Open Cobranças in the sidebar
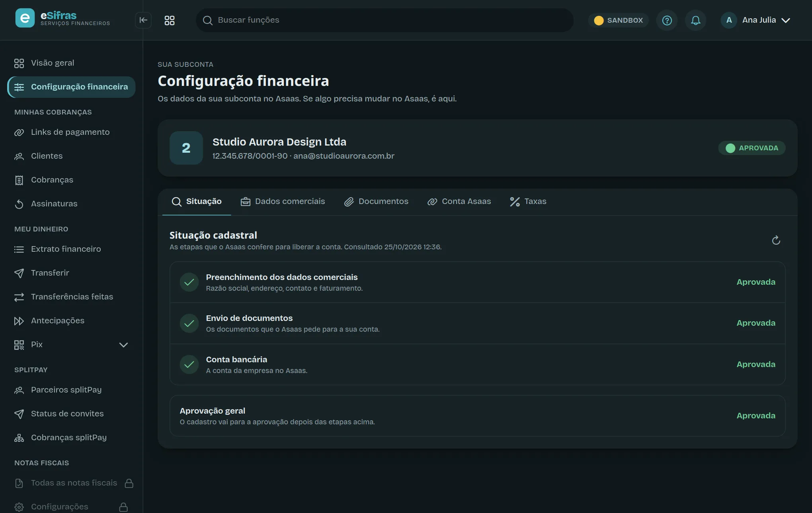812x513 pixels. click(x=71, y=180)
